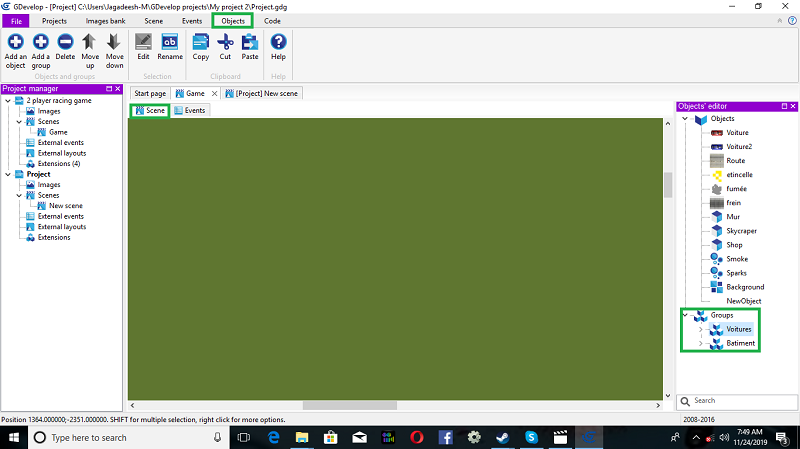Select the Route object
Image resolution: width=800 pixels, height=449 pixels.
[735, 161]
